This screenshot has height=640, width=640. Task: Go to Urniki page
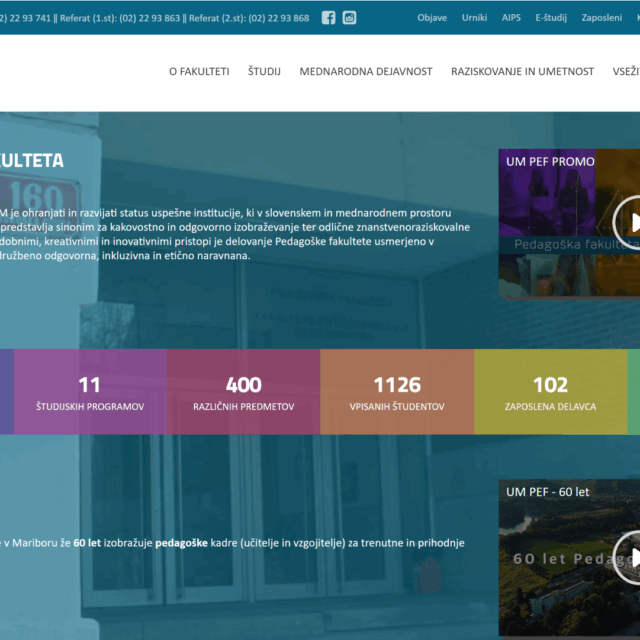pyautogui.click(x=474, y=18)
